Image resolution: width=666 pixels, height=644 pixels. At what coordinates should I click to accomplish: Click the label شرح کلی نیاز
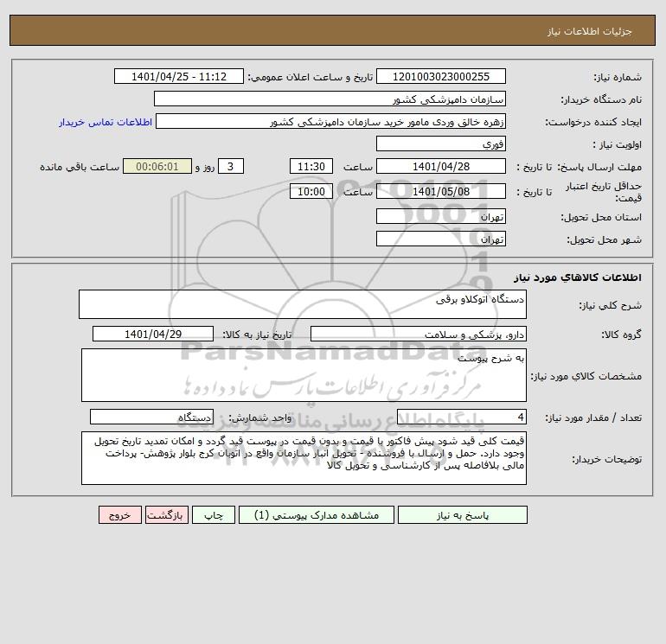tap(611, 305)
